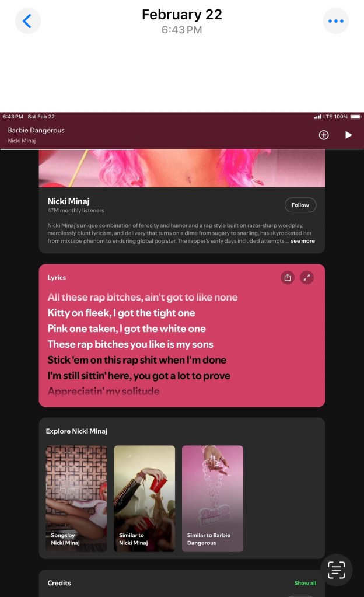The width and height of the screenshot is (364, 597).
Task: Tap the blue back chevron
Action: [x=27, y=21]
